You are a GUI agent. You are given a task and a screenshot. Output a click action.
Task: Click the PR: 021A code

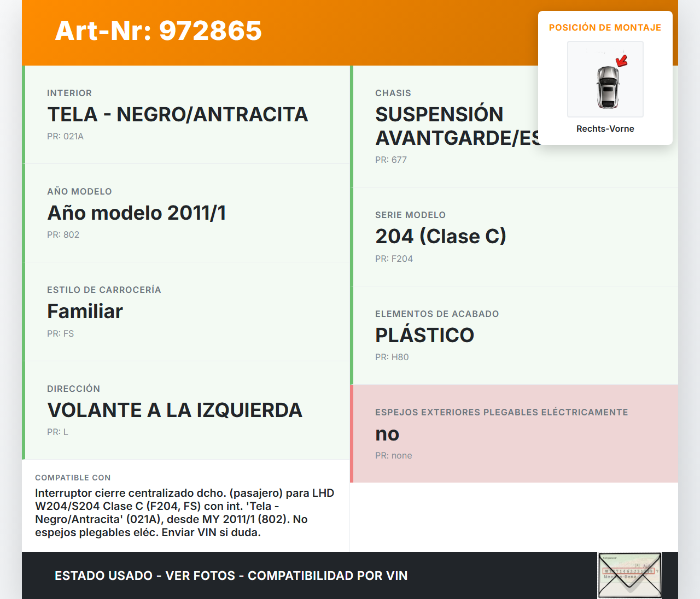point(65,137)
